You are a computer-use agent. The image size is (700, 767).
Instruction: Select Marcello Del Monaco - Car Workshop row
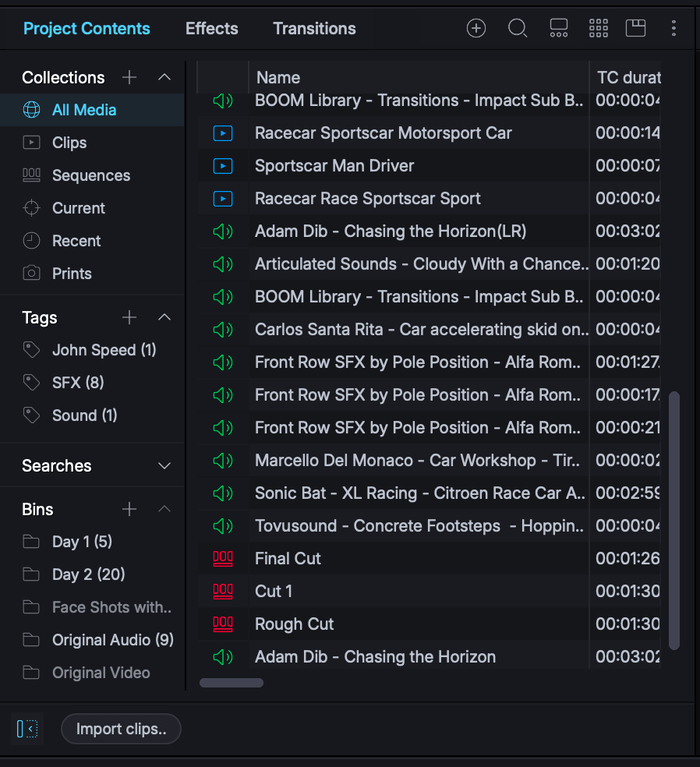[429, 461]
